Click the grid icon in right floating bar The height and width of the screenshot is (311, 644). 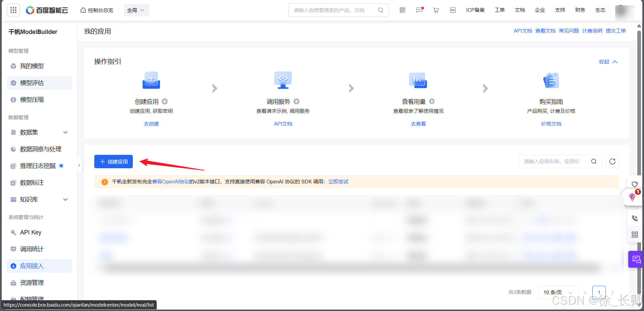(635, 234)
